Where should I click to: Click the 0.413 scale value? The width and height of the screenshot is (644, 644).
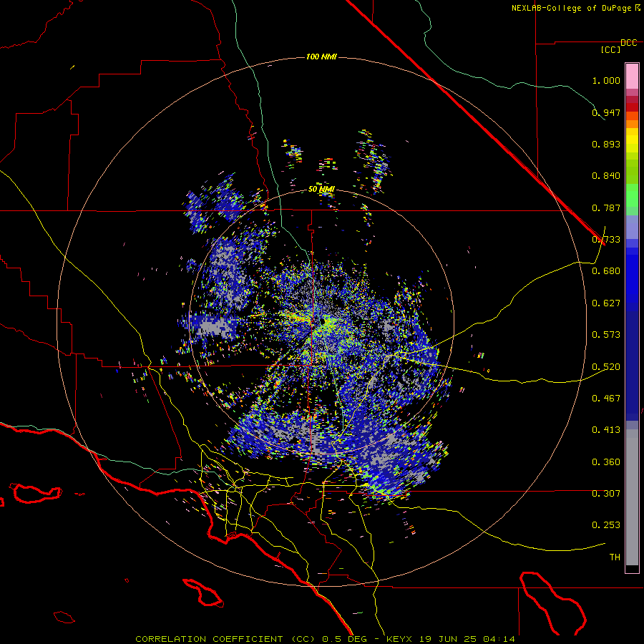pos(606,430)
